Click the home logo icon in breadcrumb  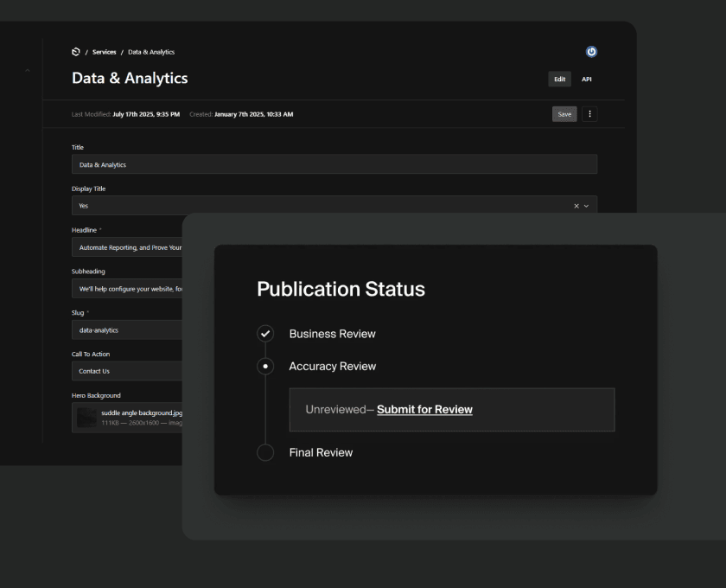pyautogui.click(x=76, y=52)
